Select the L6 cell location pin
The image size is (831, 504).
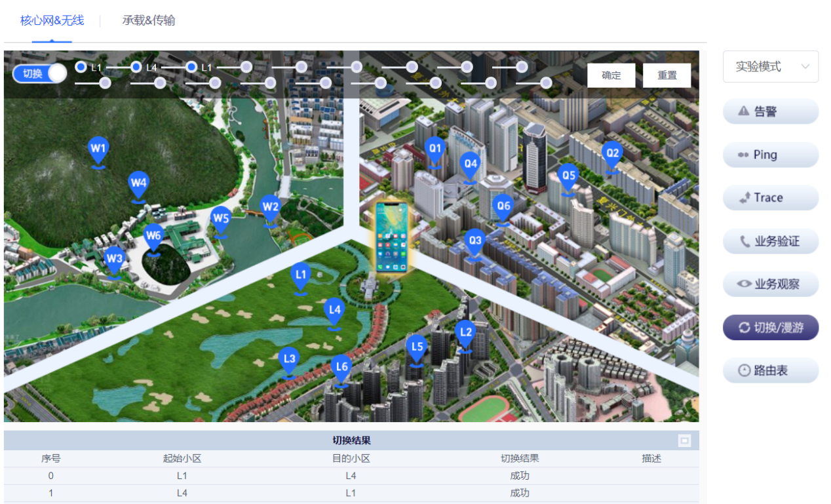click(341, 368)
